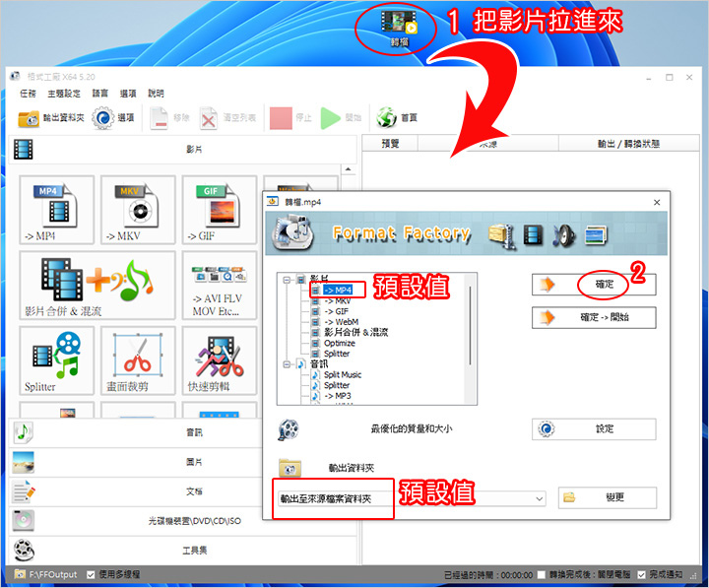Click the 輸出資料夾 folder icon in dialog
Viewport: 709px width, 588px height.
[290, 468]
